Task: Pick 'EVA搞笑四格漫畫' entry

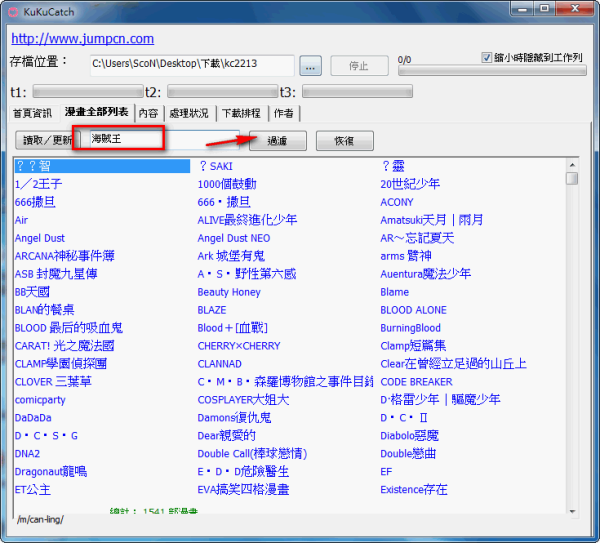Action: pos(243,490)
